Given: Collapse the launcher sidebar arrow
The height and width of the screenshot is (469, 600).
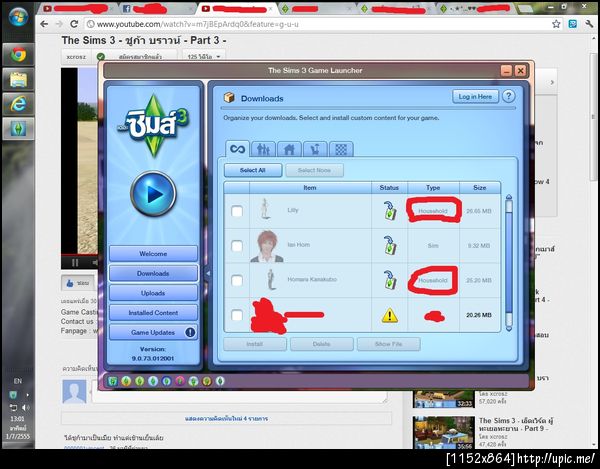Looking at the screenshot, I should (208, 273).
